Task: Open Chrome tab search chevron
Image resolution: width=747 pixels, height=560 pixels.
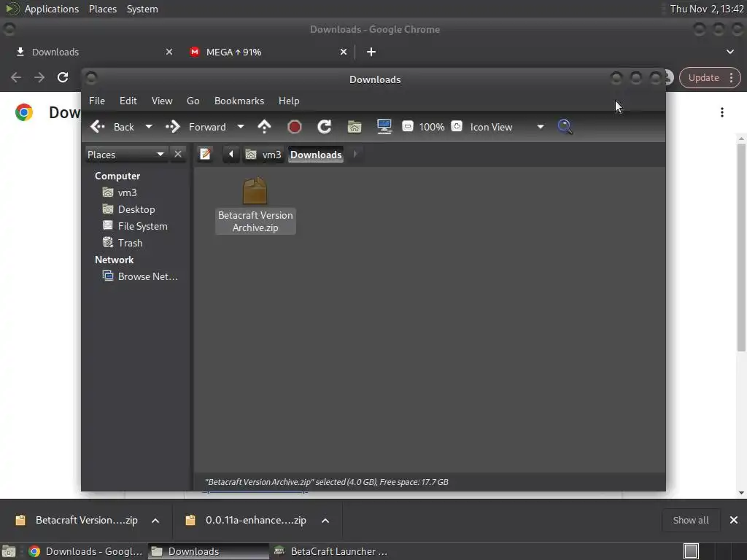Action: coord(729,52)
